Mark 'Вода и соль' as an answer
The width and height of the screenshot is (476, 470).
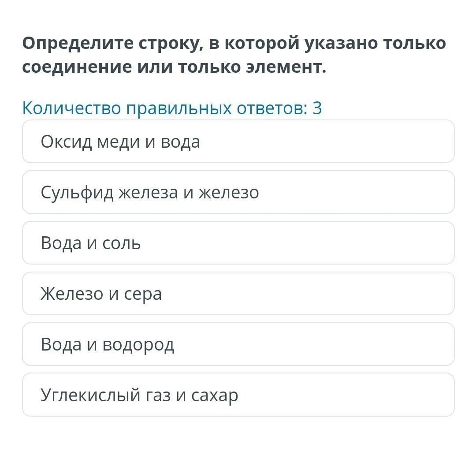[238, 243]
